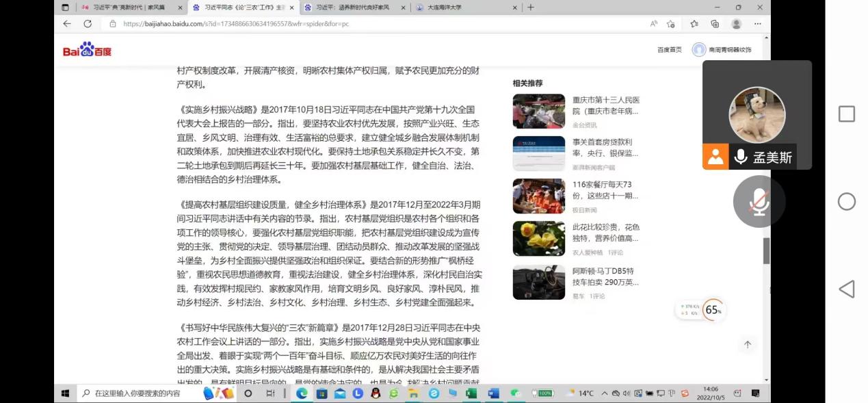Open the Edge tab actions menu

pyautogui.click(x=65, y=8)
